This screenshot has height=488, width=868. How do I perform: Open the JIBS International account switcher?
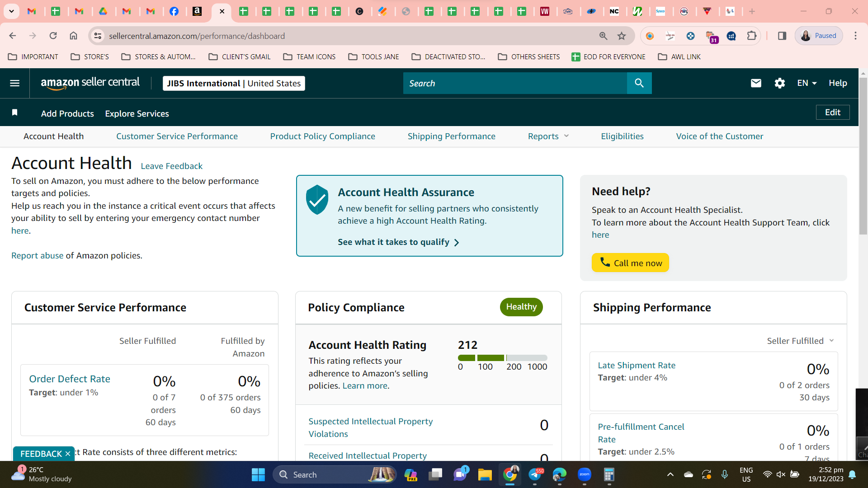tap(234, 83)
